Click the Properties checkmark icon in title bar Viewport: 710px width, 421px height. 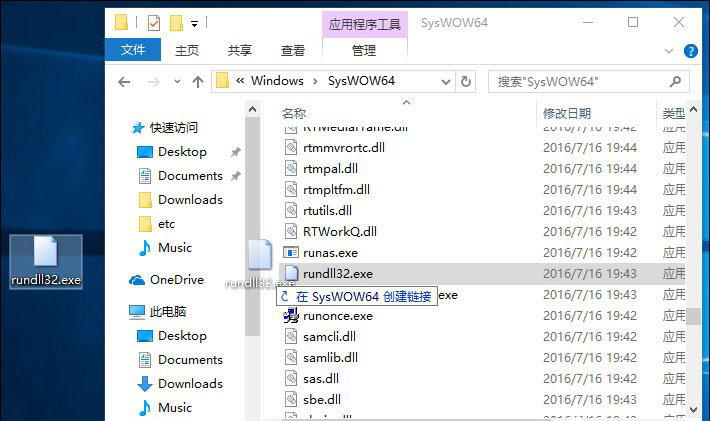point(153,21)
